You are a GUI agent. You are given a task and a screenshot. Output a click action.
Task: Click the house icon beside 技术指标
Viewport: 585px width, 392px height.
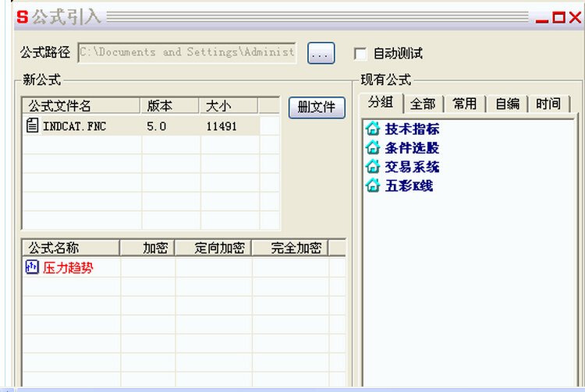point(373,129)
